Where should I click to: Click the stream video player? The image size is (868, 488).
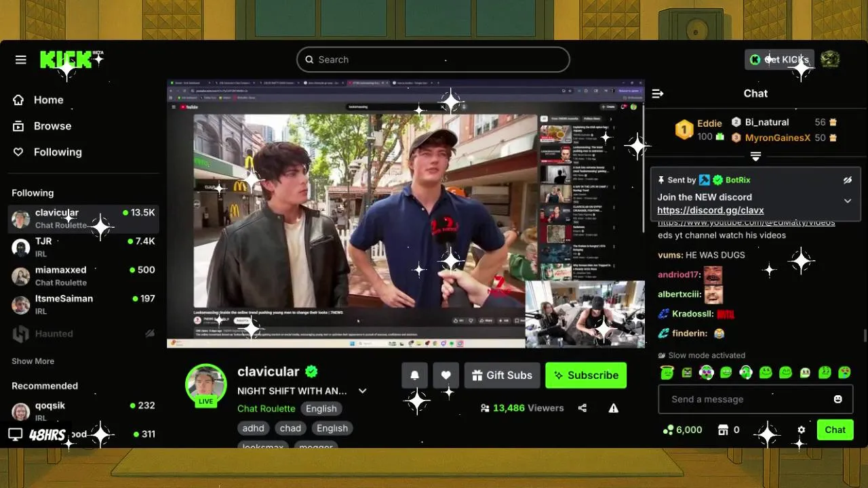406,213
